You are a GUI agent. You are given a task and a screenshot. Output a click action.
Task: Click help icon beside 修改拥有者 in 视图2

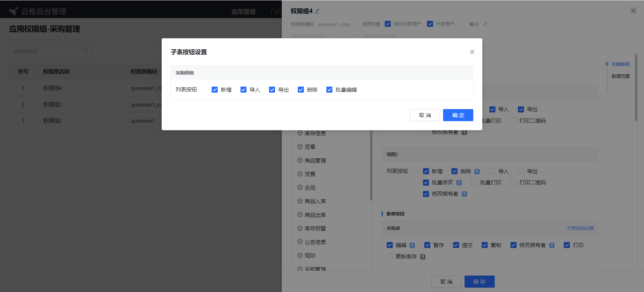[464, 194]
